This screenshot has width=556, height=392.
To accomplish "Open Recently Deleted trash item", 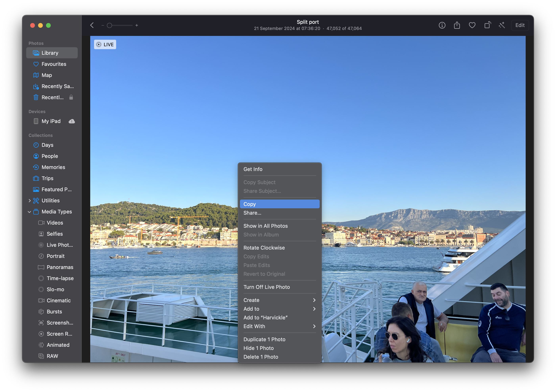I will click(52, 97).
